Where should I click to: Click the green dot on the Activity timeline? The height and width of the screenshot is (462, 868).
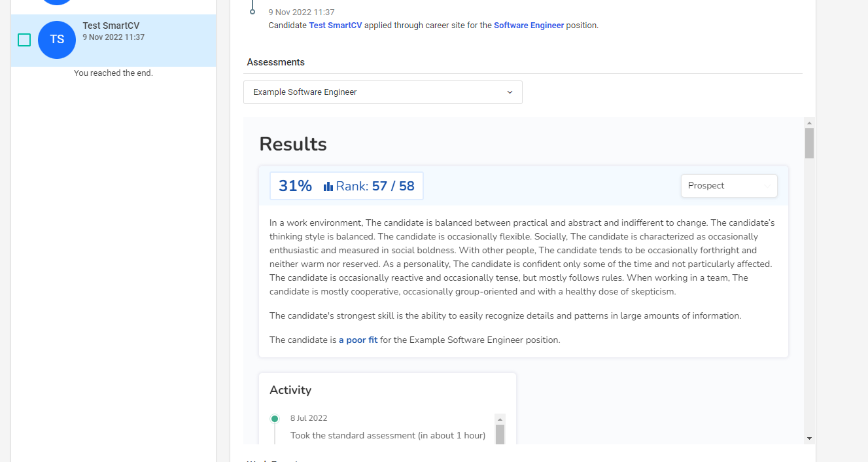(x=275, y=419)
